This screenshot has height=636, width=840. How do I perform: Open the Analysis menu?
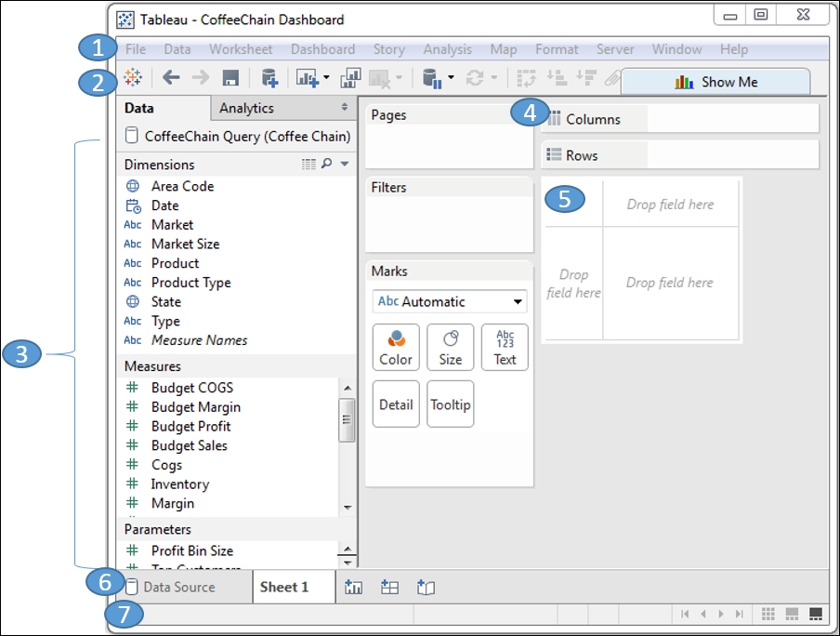pyautogui.click(x=447, y=49)
